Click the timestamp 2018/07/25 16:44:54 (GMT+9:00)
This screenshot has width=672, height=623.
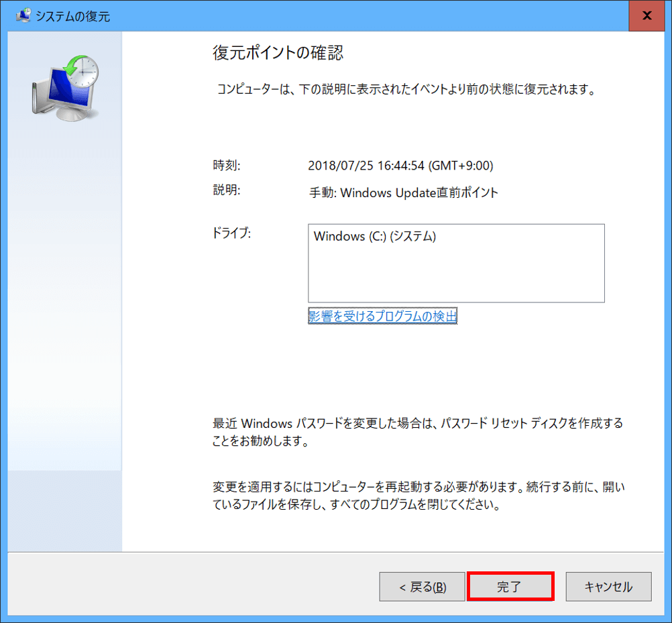tap(400, 166)
